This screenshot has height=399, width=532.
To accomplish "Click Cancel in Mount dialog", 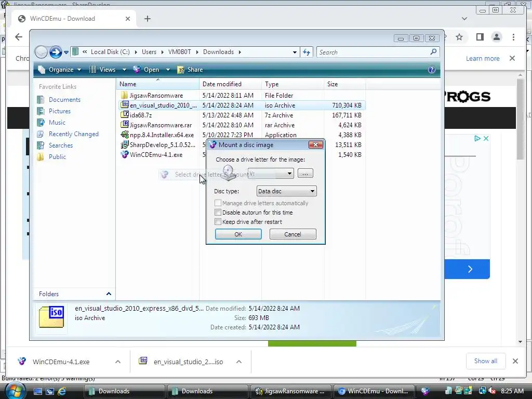I will pos(293,234).
